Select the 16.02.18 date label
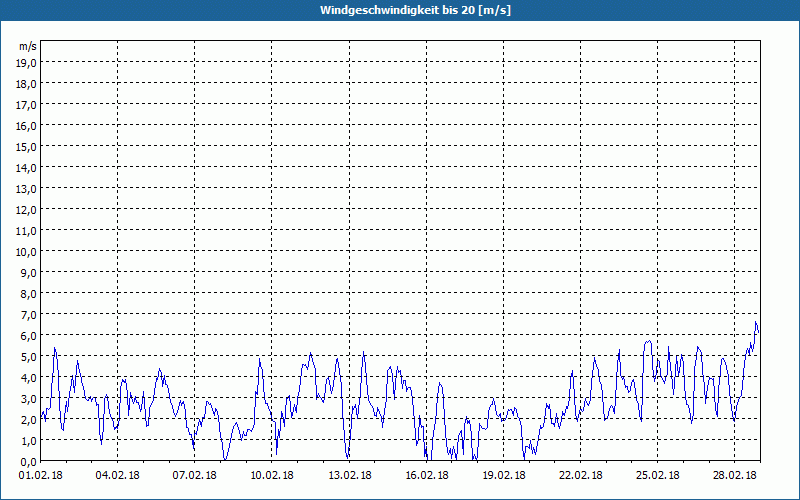This screenshot has width=800, height=500. [427, 475]
